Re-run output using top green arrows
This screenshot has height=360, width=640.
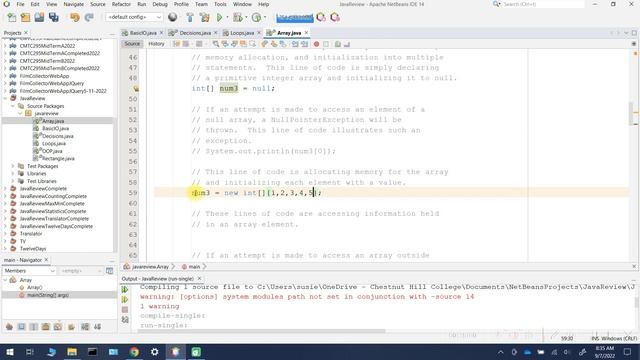(125, 289)
